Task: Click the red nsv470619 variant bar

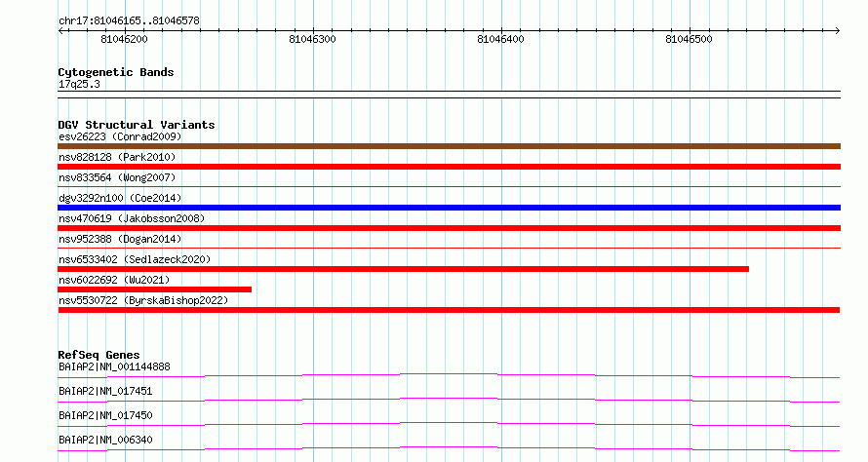Action: (x=449, y=228)
